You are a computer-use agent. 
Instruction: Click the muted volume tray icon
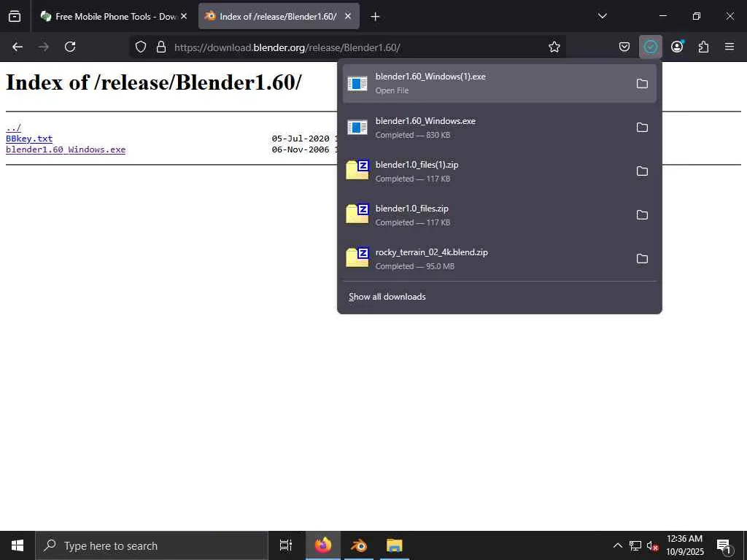pos(652,546)
